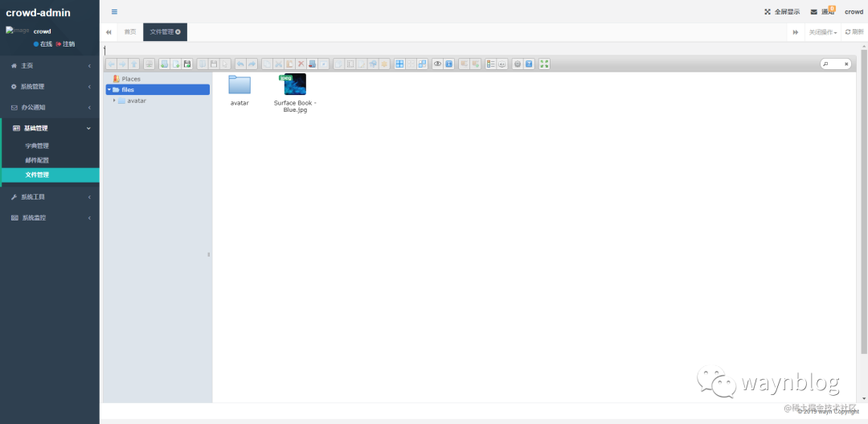
Task: Click the crowd-admin logo title
Action: 39,12
